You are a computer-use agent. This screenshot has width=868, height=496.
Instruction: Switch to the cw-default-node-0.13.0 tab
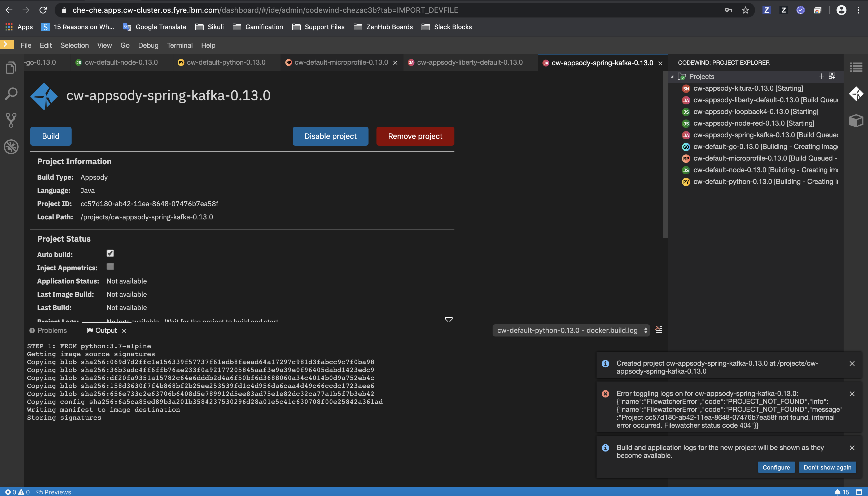[x=121, y=62]
